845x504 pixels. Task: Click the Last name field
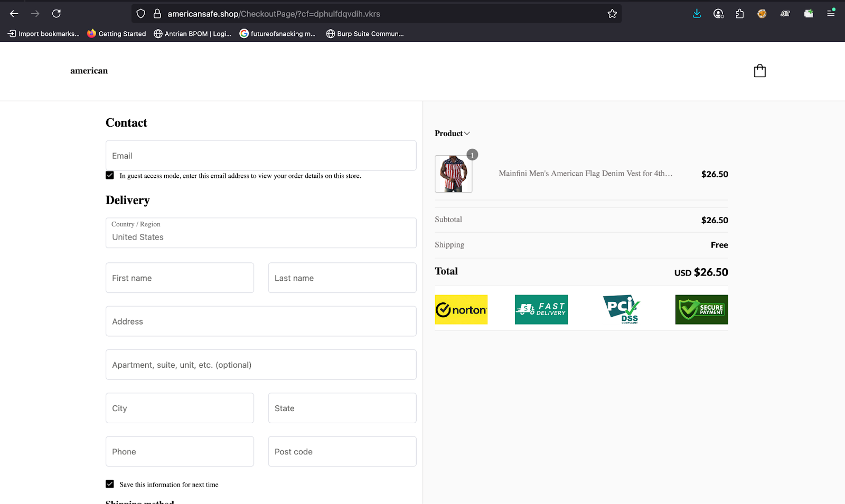[x=342, y=278]
